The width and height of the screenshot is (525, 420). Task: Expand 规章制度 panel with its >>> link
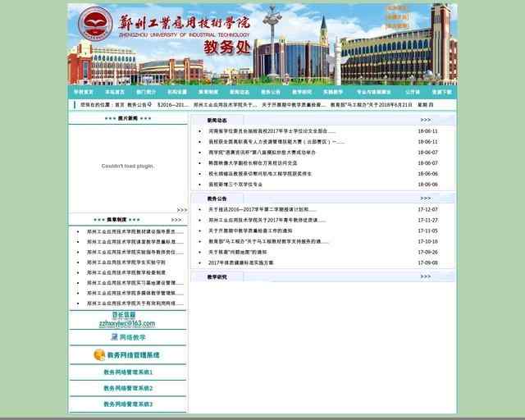pyautogui.click(x=176, y=220)
